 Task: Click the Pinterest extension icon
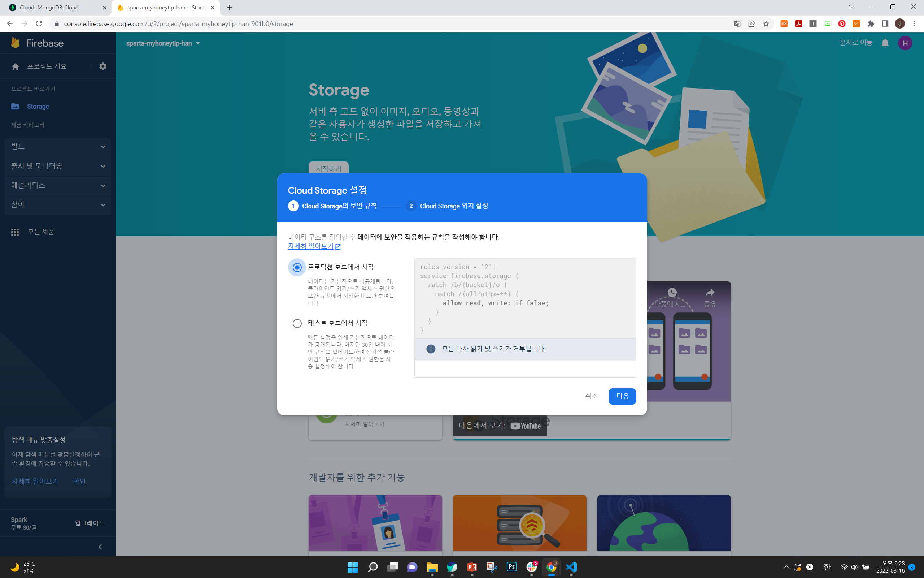(x=842, y=24)
